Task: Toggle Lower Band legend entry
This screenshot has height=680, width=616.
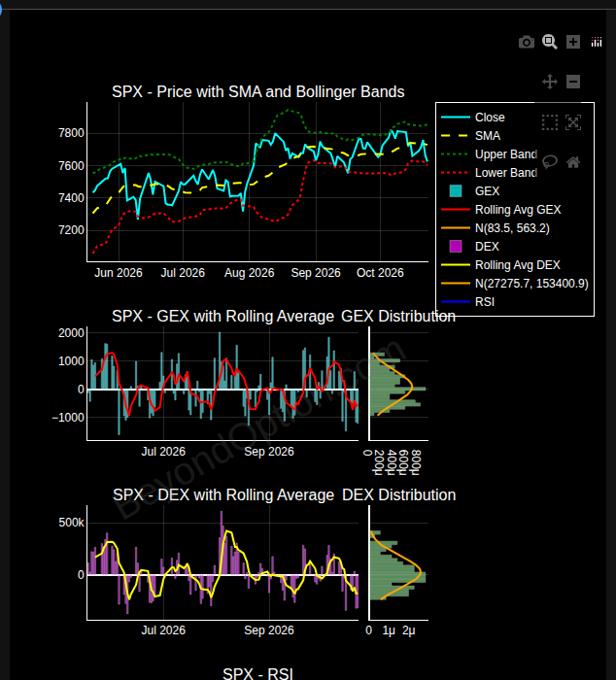Action: 489,173
